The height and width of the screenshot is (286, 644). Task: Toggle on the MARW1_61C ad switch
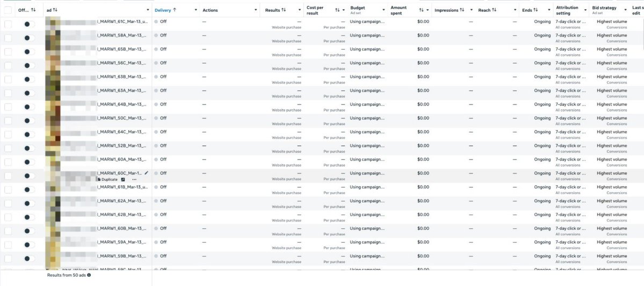point(29,24)
